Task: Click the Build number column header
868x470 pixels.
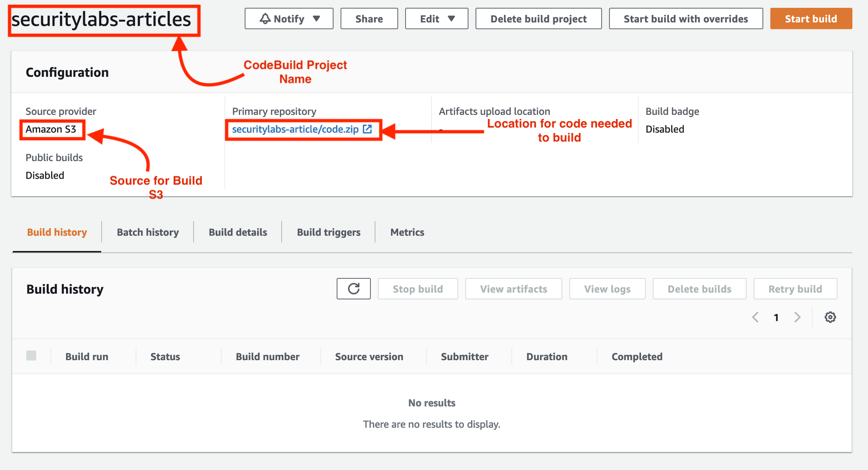Action: coord(268,356)
